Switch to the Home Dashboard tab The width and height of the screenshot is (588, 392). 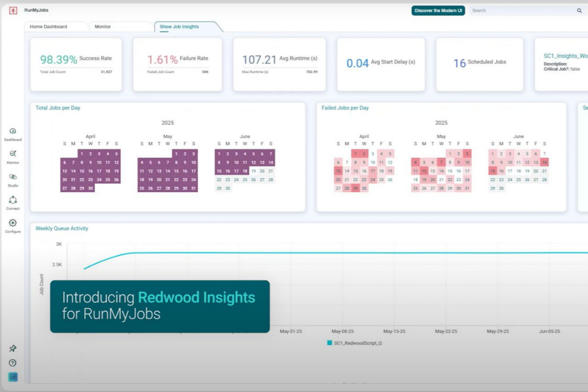pos(48,27)
